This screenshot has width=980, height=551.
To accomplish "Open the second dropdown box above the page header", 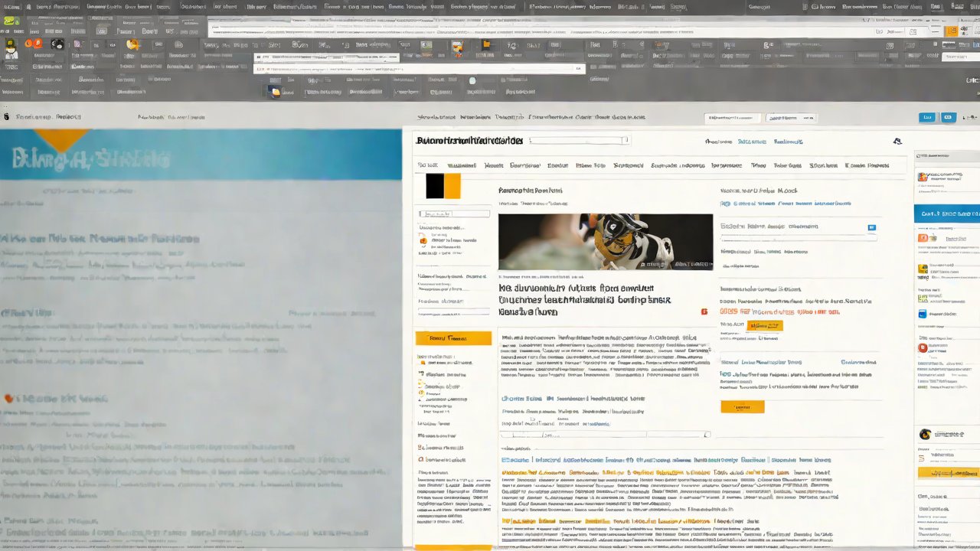I will 792,118.
